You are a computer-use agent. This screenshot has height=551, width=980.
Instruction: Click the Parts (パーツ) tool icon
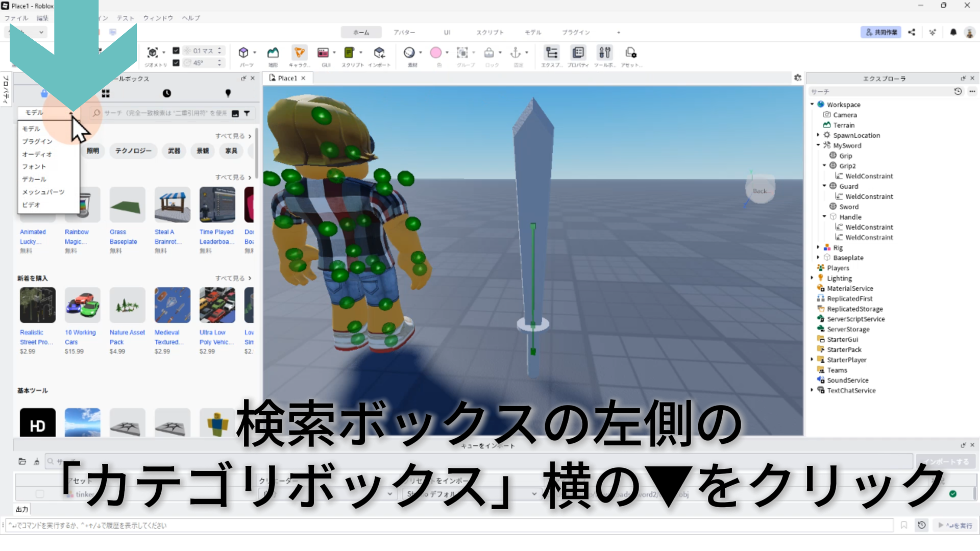(243, 53)
